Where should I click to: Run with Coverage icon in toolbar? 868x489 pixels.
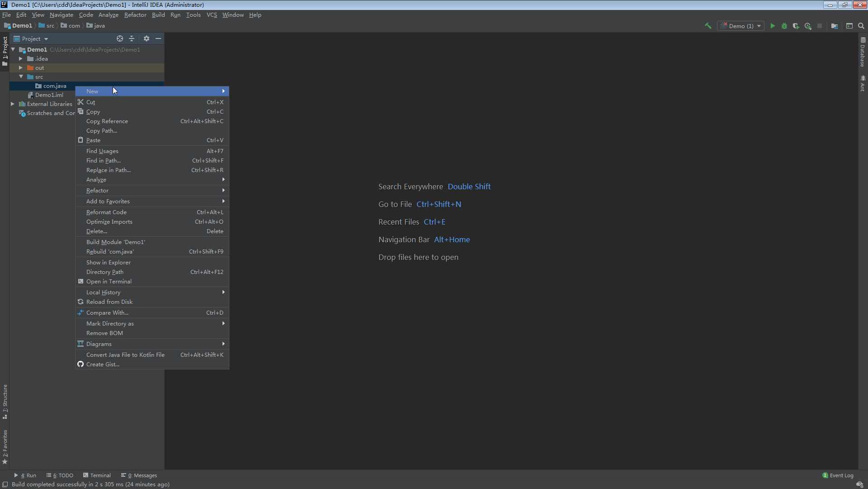[796, 26]
